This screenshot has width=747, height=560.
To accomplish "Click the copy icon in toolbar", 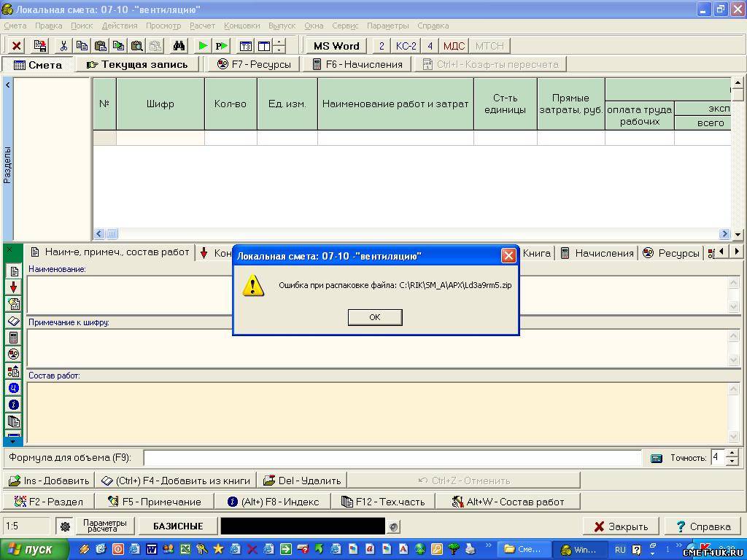I will [x=82, y=46].
